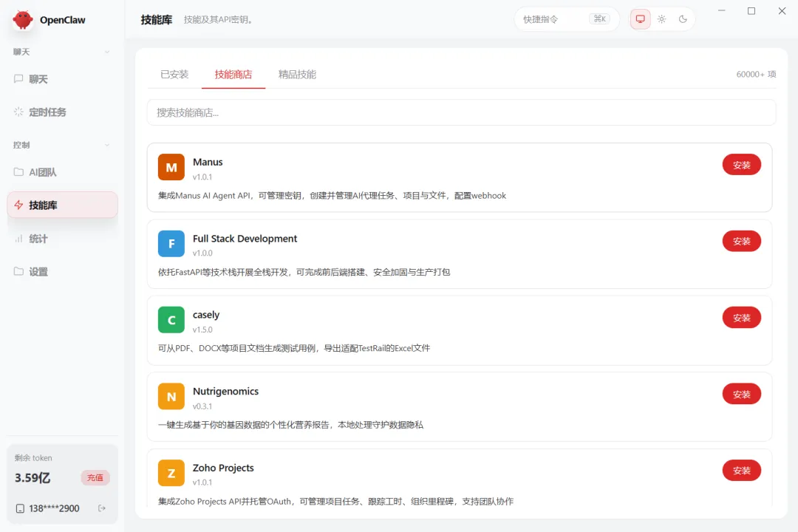Click the ⌘K shortcut badge
Screen dimensions: 798x532
(x=599, y=18)
